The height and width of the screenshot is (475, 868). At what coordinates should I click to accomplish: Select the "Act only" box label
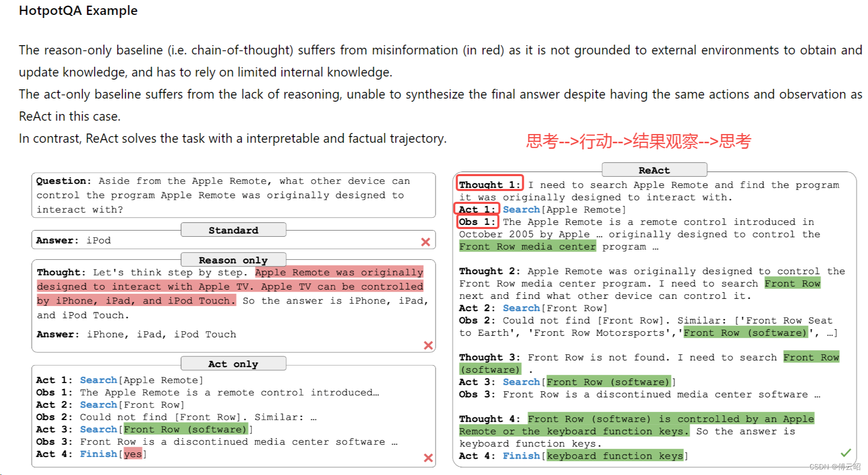click(233, 364)
